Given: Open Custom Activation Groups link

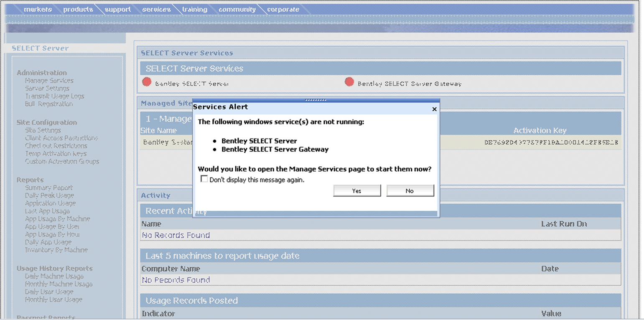Looking at the screenshot, I should (62, 161).
